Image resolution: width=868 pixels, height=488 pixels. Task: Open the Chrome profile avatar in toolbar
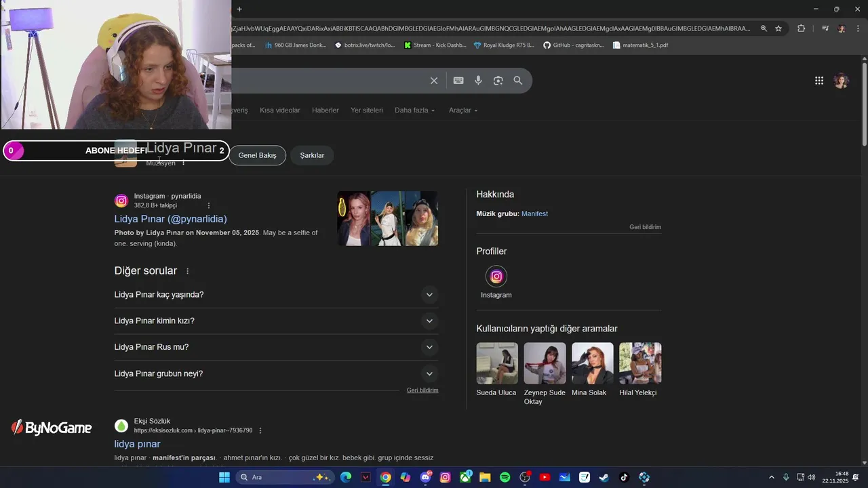(842, 28)
